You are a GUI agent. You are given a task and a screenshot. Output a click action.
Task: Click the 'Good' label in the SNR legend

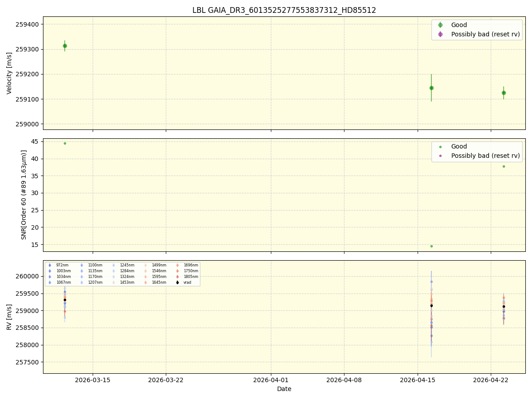(x=459, y=147)
